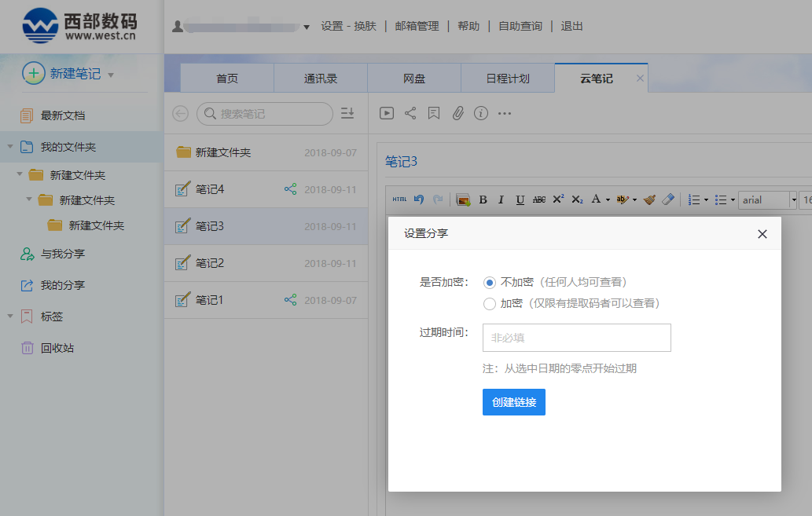812x516 pixels.
Task: Start presentation with the play icon
Action: [x=387, y=113]
